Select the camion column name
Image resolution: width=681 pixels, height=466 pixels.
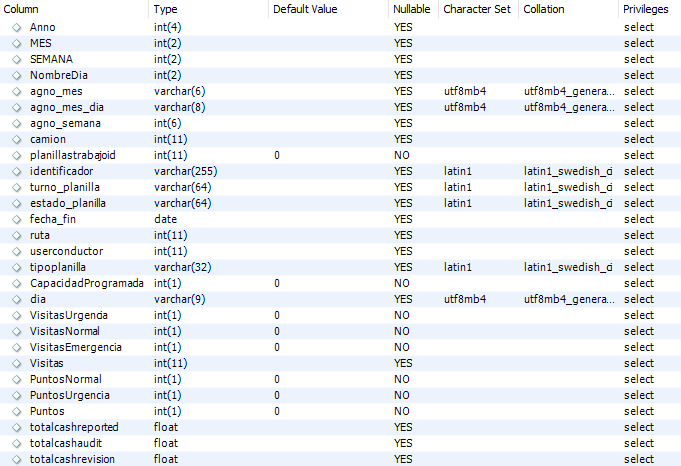pyautogui.click(x=48, y=139)
